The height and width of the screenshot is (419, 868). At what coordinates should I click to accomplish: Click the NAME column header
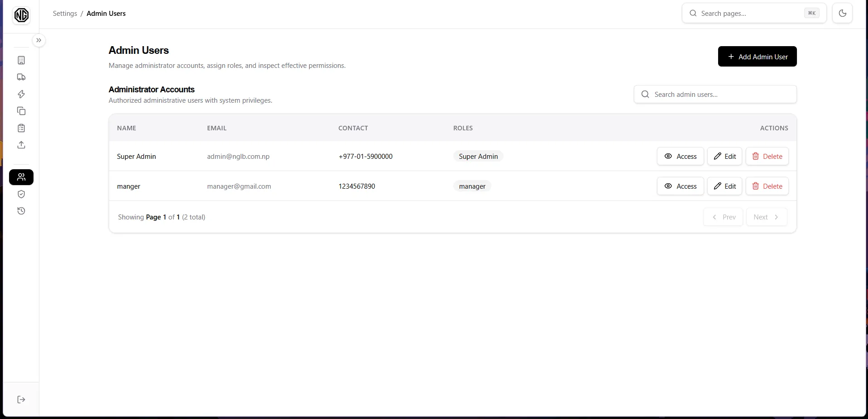(x=126, y=128)
